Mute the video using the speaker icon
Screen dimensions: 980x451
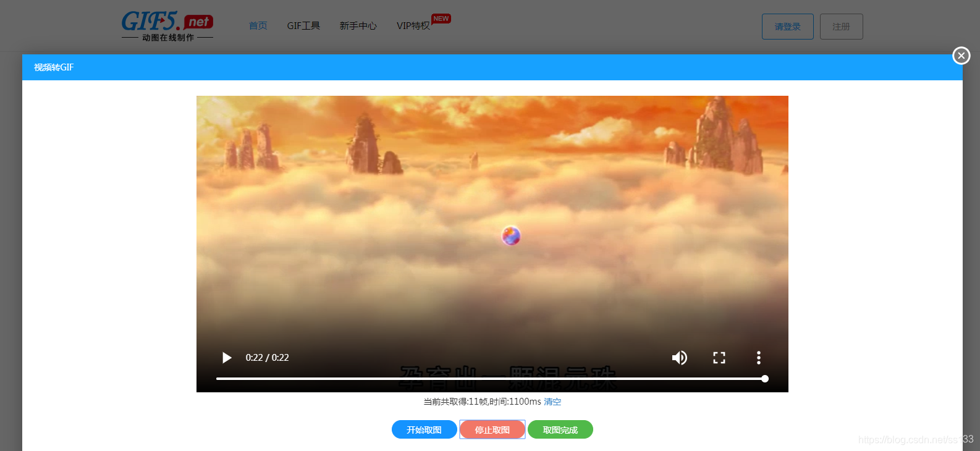click(680, 358)
